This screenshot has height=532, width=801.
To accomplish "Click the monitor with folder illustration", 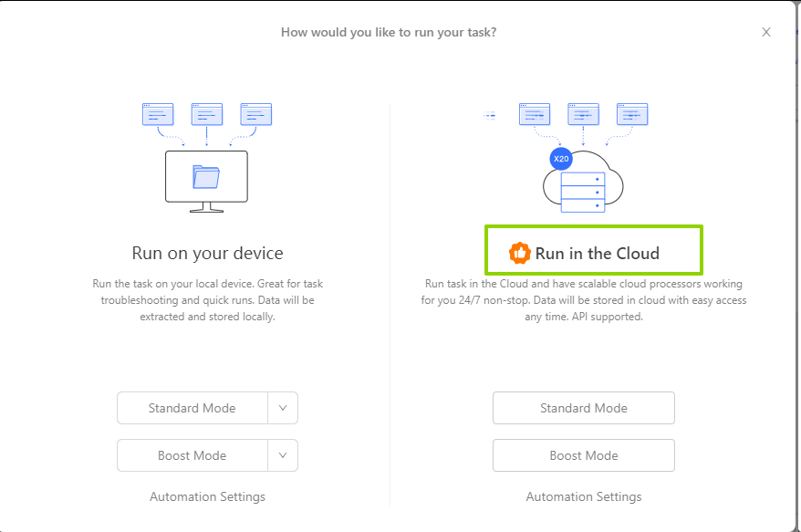I will pos(206,177).
